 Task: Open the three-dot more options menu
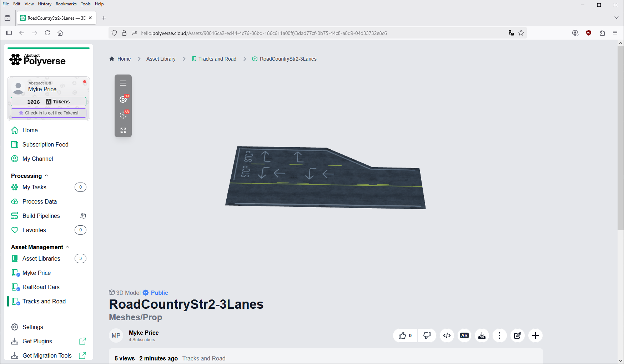click(x=499, y=335)
